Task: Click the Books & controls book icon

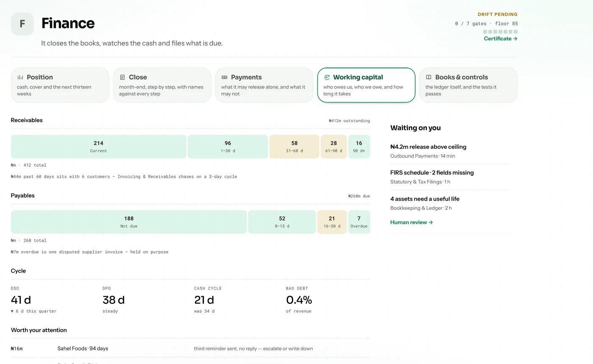Action: [429, 77]
